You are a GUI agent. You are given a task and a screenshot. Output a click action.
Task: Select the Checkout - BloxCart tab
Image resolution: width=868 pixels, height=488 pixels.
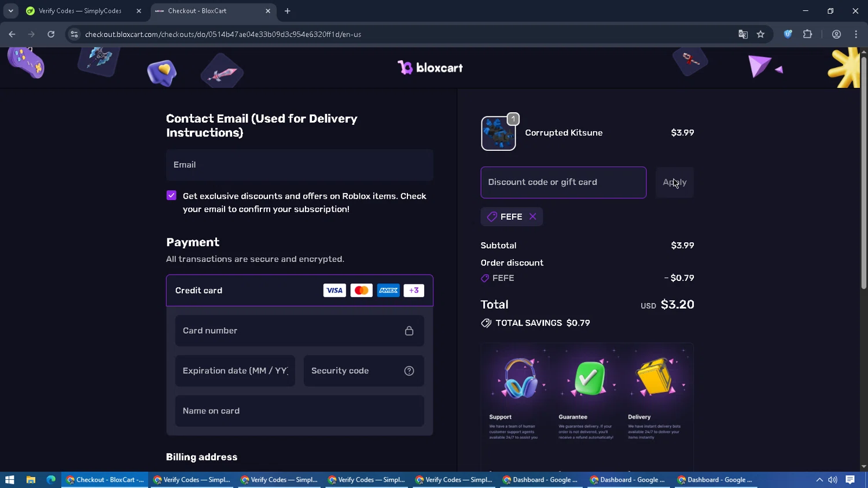pyautogui.click(x=211, y=11)
